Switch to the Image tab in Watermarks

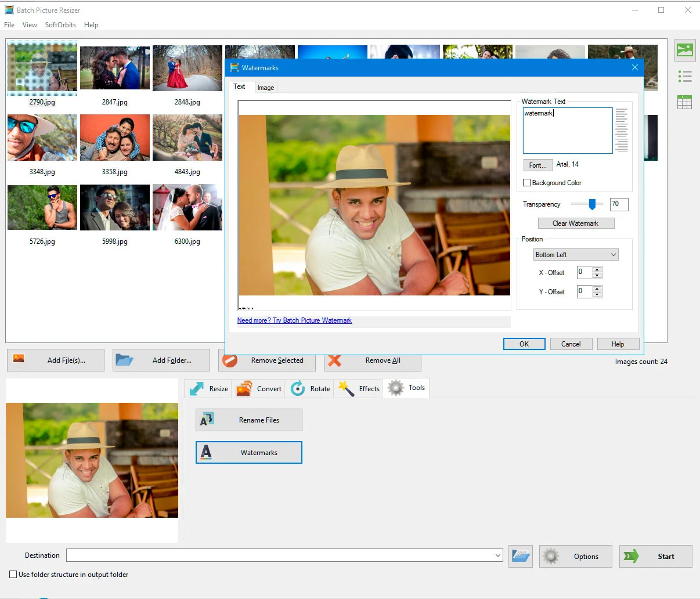265,87
